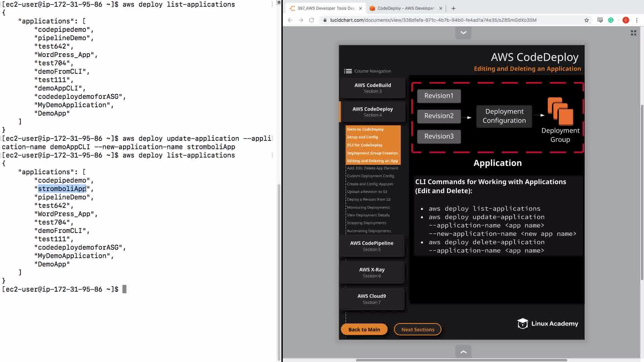Image resolution: width=644 pixels, height=362 pixels.
Task: Exit fullscreen with the collapse arrows icon
Action: click(633, 33)
